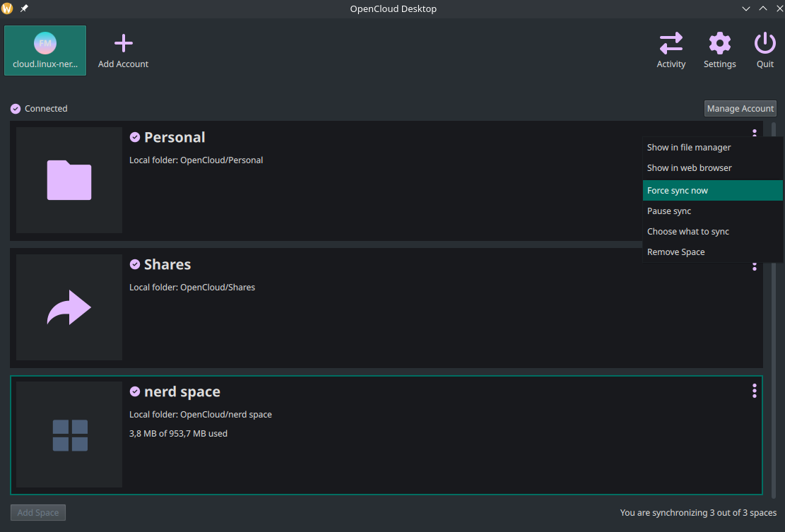The width and height of the screenshot is (785, 532).
Task: Minimize the OpenCloud Desktop window
Action: (x=746, y=8)
